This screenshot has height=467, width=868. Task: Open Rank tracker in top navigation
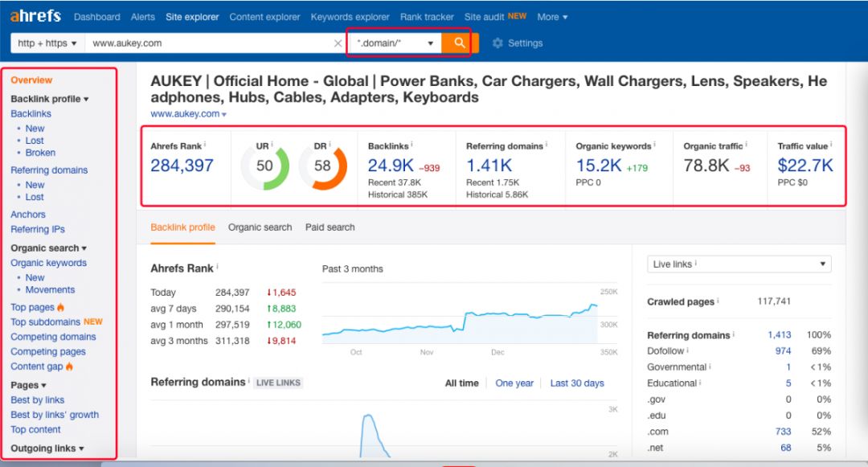coord(427,17)
